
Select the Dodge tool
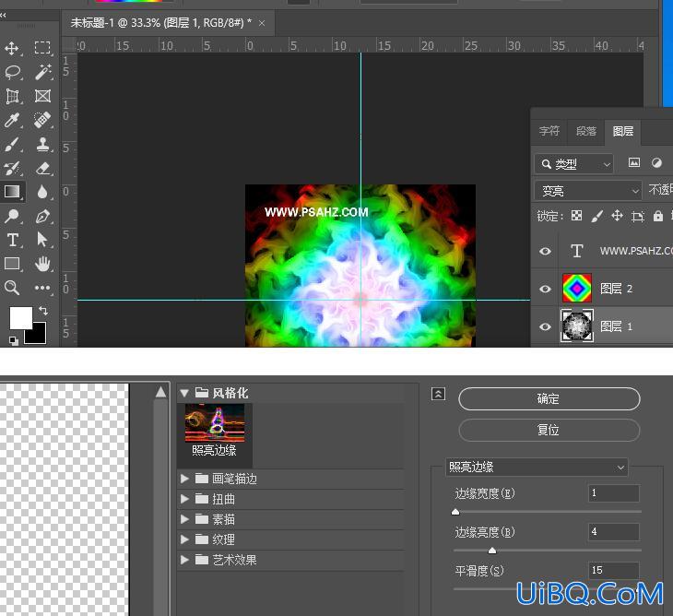click(x=12, y=216)
